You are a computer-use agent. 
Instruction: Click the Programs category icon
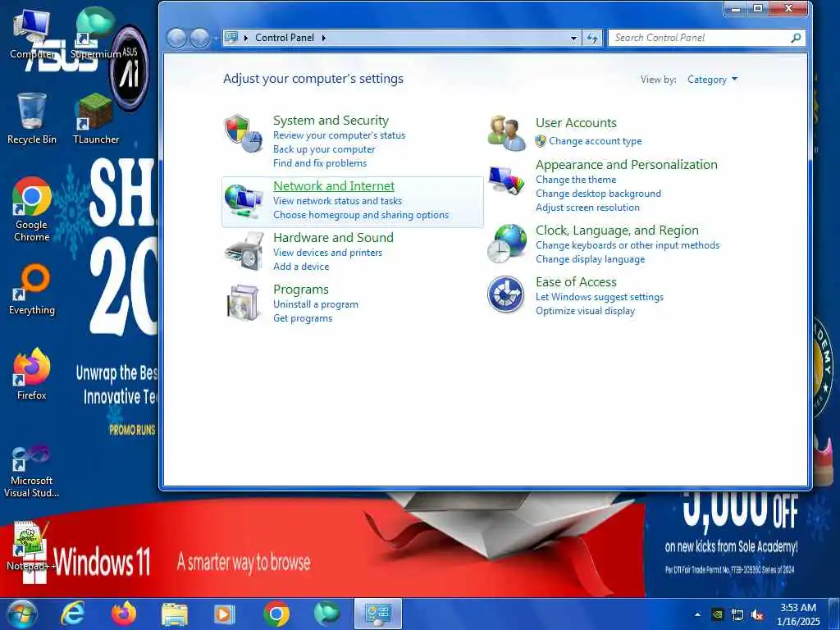click(244, 303)
